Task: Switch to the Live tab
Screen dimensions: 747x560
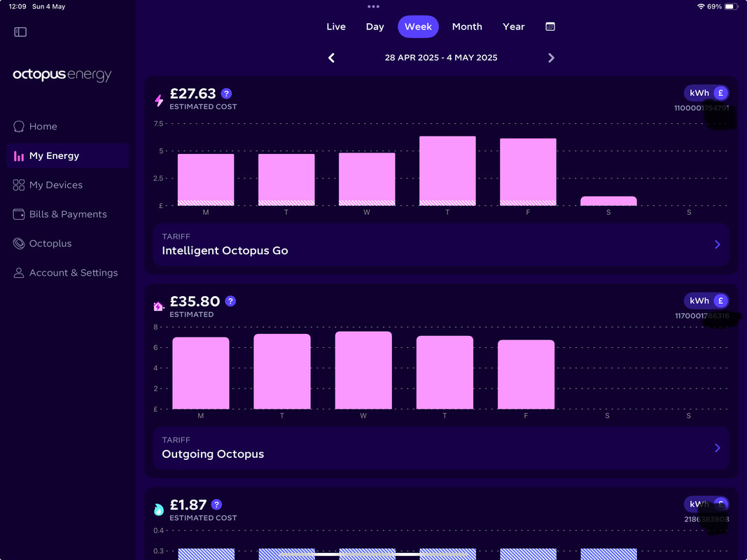Action: [x=336, y=27]
